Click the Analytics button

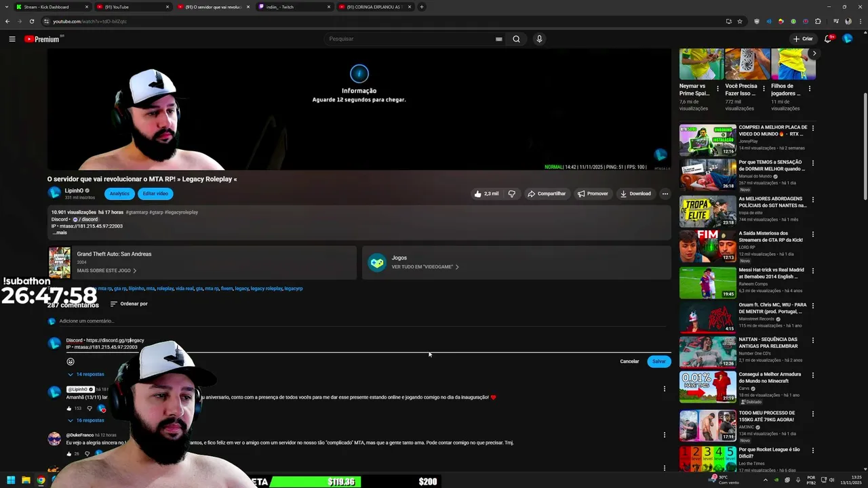[x=119, y=193]
